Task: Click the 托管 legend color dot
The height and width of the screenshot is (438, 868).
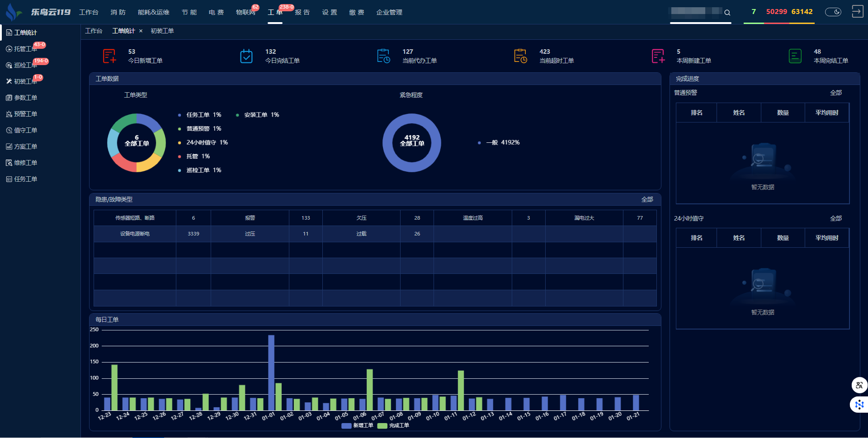Action: (179, 156)
